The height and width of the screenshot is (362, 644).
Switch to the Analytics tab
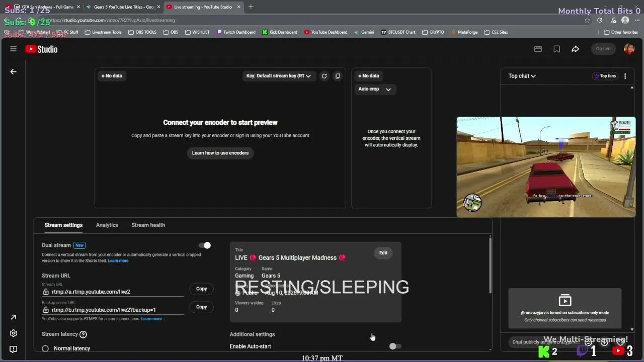tap(107, 225)
